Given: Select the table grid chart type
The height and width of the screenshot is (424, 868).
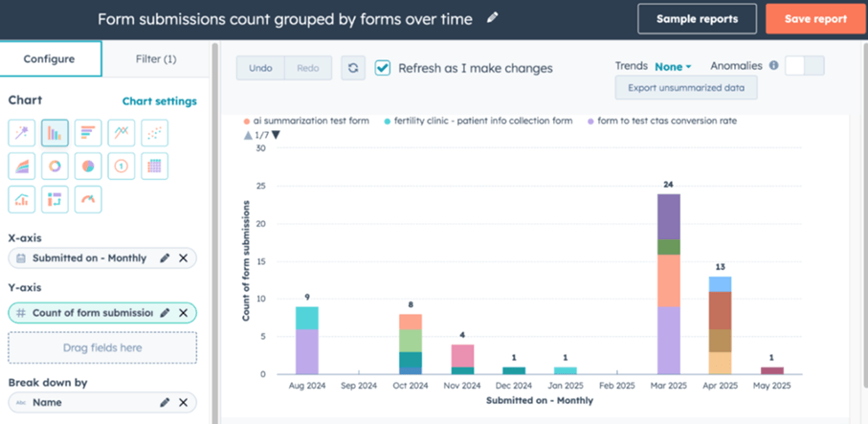Looking at the screenshot, I should tap(154, 166).
